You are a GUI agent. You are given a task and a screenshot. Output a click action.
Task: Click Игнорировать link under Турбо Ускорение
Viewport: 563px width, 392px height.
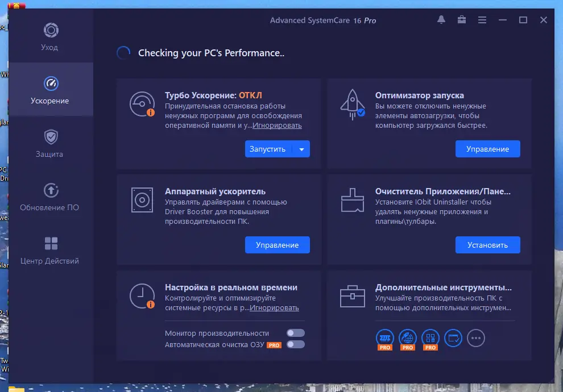click(x=277, y=126)
